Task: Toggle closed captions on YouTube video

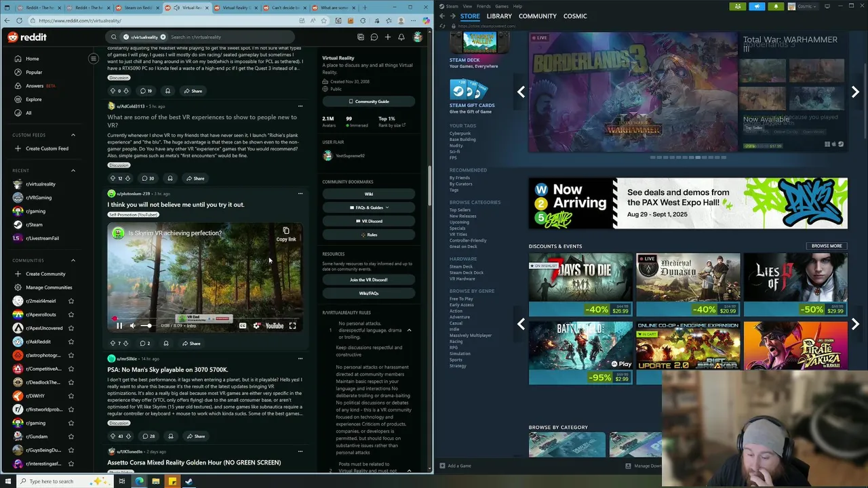Action: (243, 326)
